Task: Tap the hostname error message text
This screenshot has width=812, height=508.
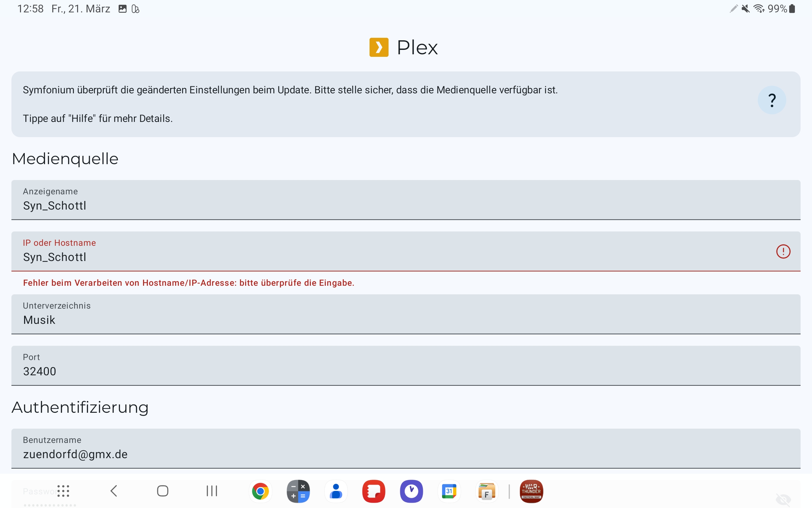Action: tap(189, 283)
